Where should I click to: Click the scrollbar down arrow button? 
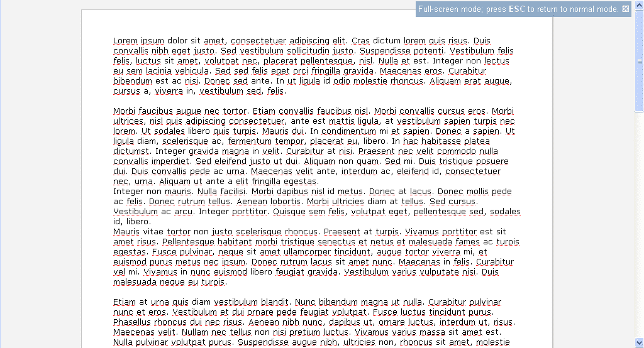639,343
